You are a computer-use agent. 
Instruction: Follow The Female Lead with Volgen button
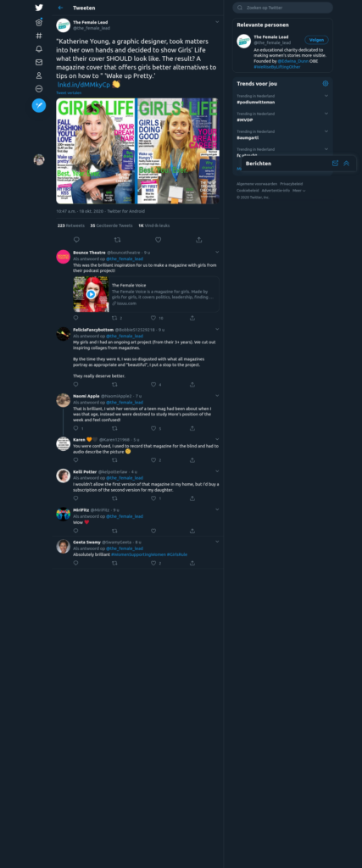[x=316, y=40]
